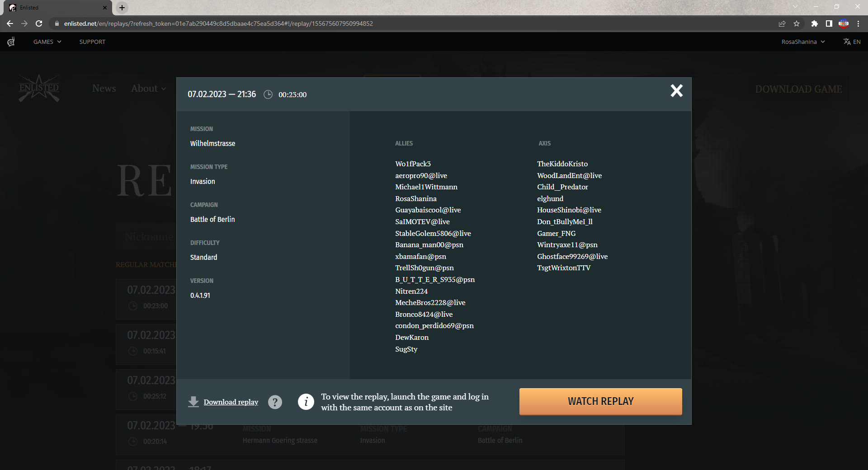The image size is (868, 470).
Task: Click the Gaijin logo in top bar
Action: point(11,42)
